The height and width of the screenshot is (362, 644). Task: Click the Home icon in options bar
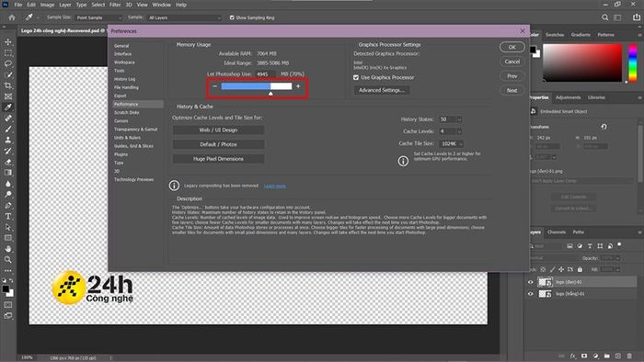coord(12,17)
